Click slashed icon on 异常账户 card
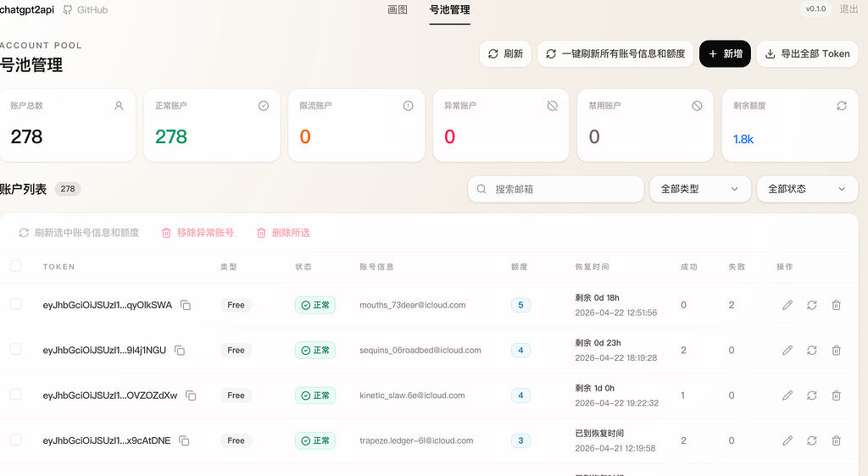 coord(553,106)
